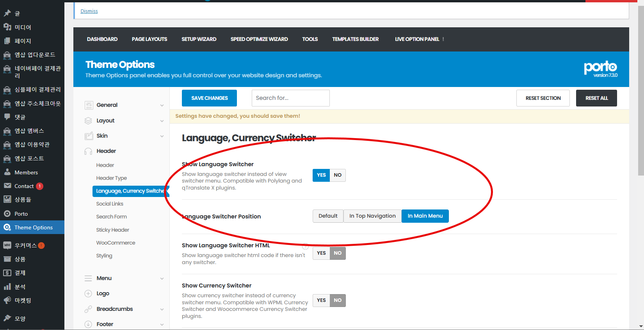This screenshot has width=644, height=330.
Task: Open the Templates Builder tab
Action: (x=355, y=39)
